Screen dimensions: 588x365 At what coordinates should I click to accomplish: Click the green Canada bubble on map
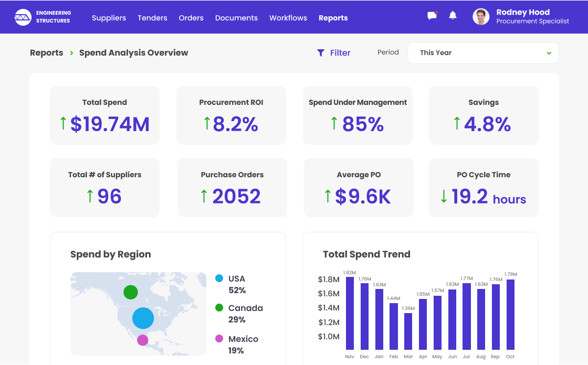pos(131,292)
